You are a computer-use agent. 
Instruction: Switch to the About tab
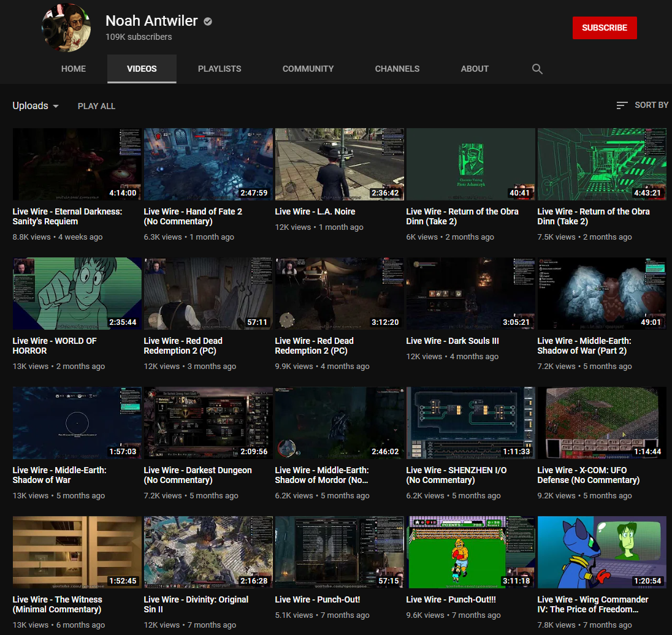pyautogui.click(x=475, y=69)
